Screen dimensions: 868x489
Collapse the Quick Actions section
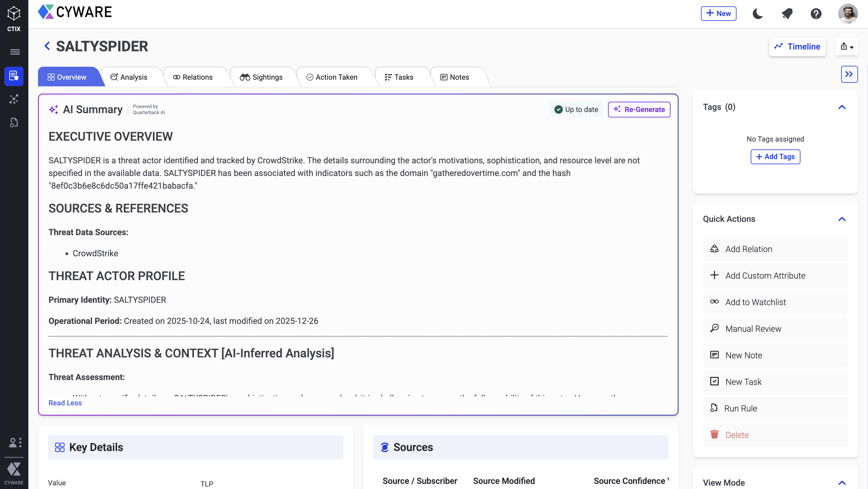(842, 219)
